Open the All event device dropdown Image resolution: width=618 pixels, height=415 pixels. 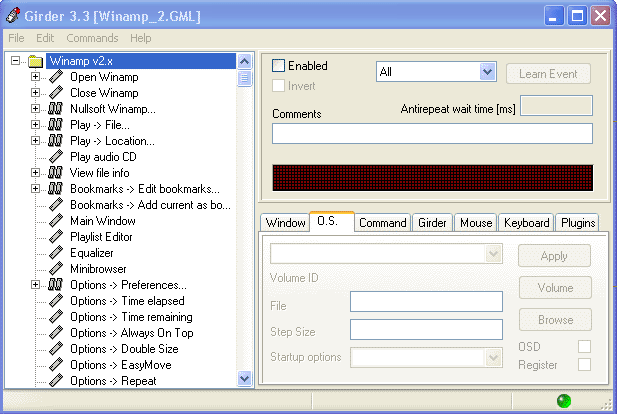point(488,72)
